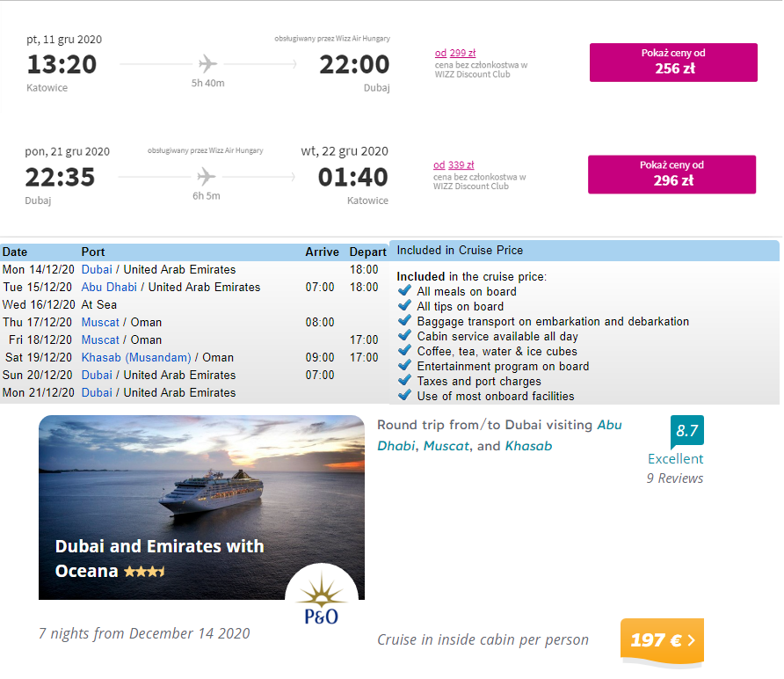Open the Dubai link for Mon 21/12/20
784x679 pixels.
pos(97,393)
